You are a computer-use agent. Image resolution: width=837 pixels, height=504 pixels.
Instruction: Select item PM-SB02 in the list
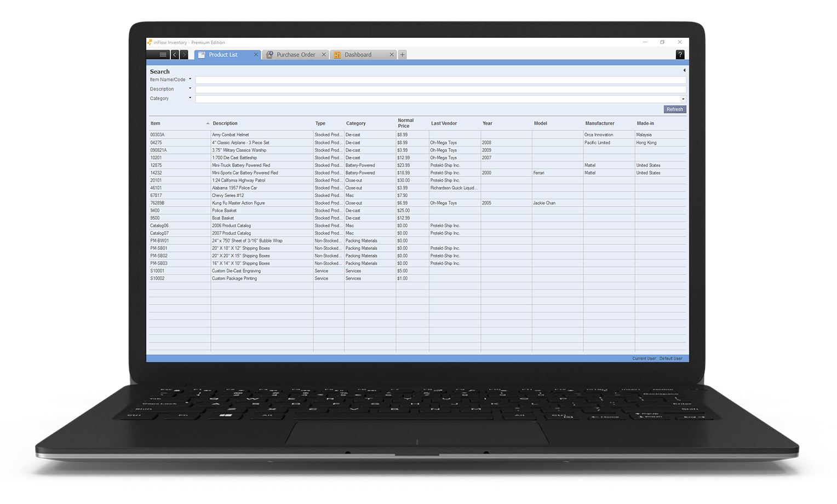coord(417,256)
